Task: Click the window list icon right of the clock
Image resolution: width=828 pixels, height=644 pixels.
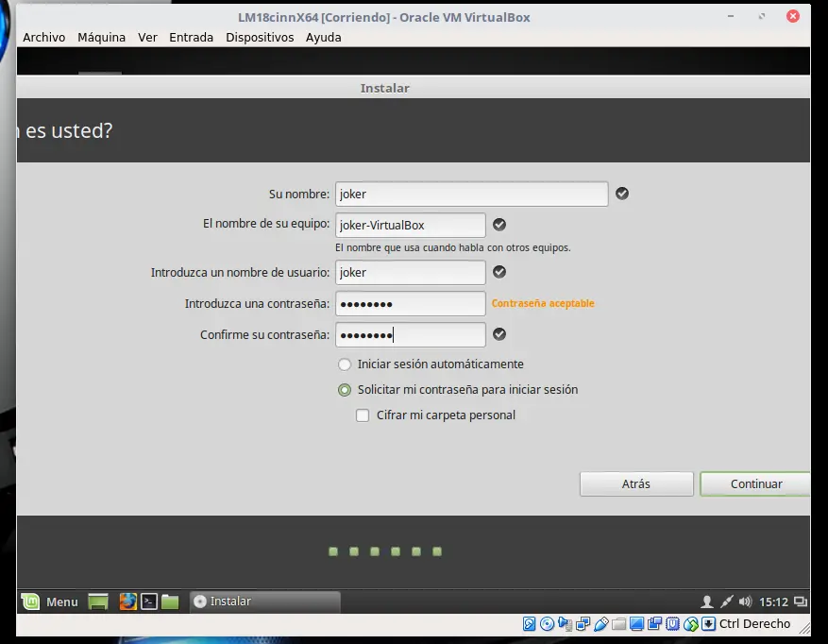Action: pos(801,602)
